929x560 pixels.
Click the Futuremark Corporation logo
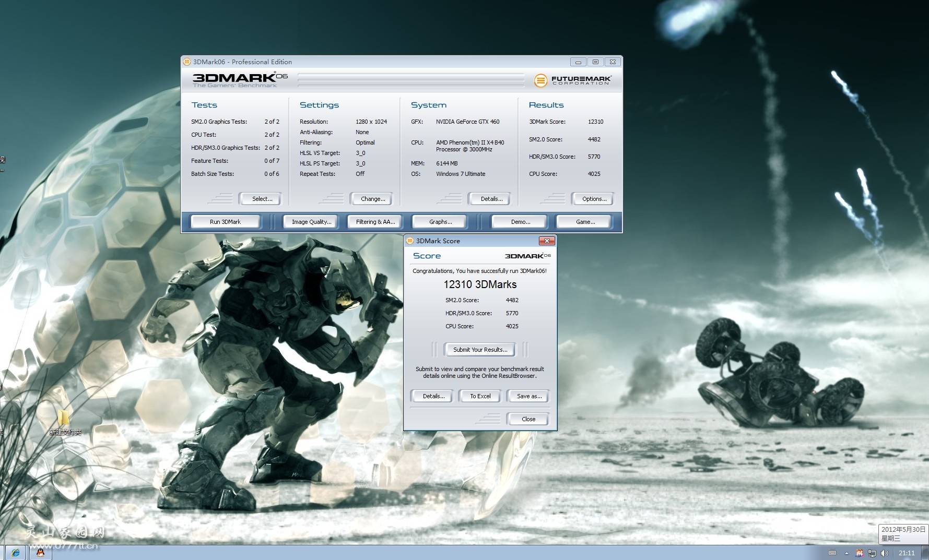(572, 80)
